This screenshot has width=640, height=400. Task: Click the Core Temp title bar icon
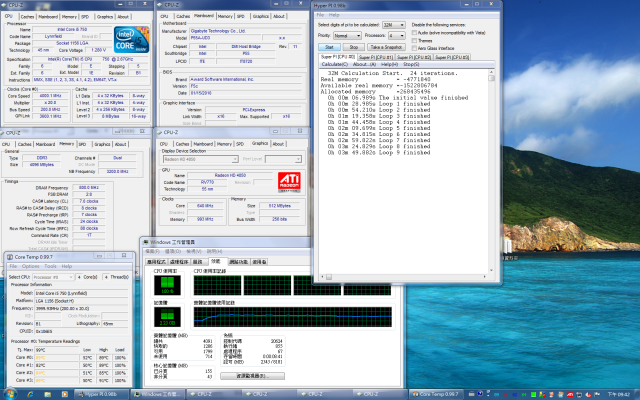pos(10,257)
